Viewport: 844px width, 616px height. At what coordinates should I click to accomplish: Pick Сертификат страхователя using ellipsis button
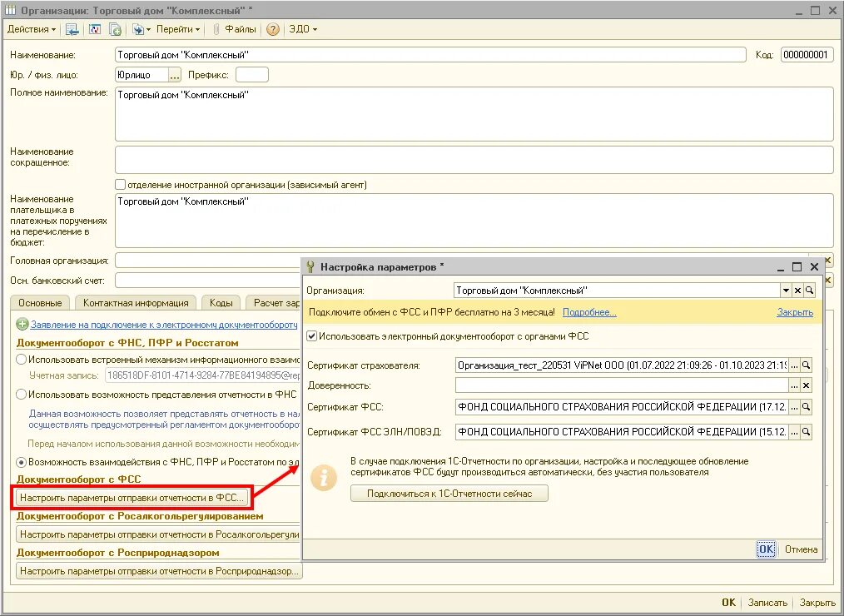(795, 365)
